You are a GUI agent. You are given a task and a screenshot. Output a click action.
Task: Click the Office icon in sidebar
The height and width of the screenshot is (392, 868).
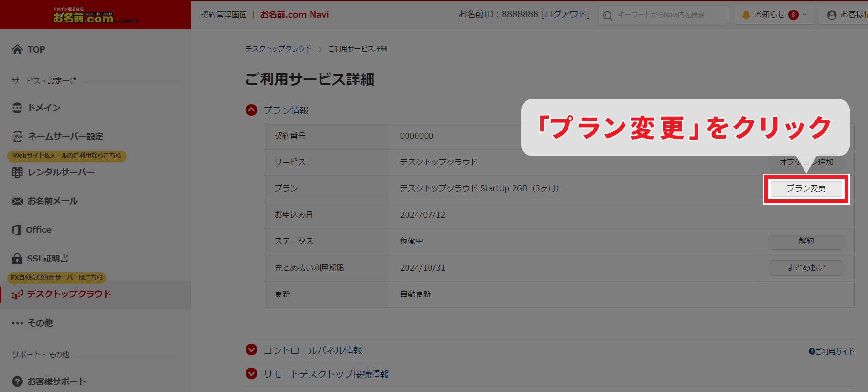point(17,229)
